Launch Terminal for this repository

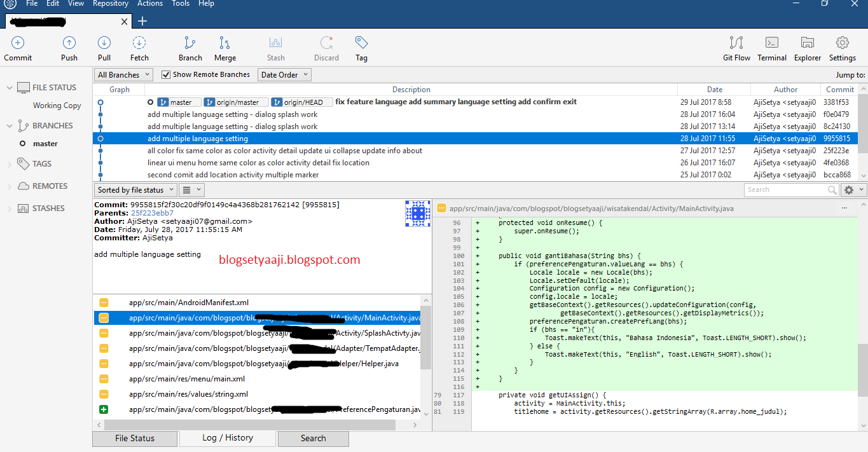tap(771, 48)
